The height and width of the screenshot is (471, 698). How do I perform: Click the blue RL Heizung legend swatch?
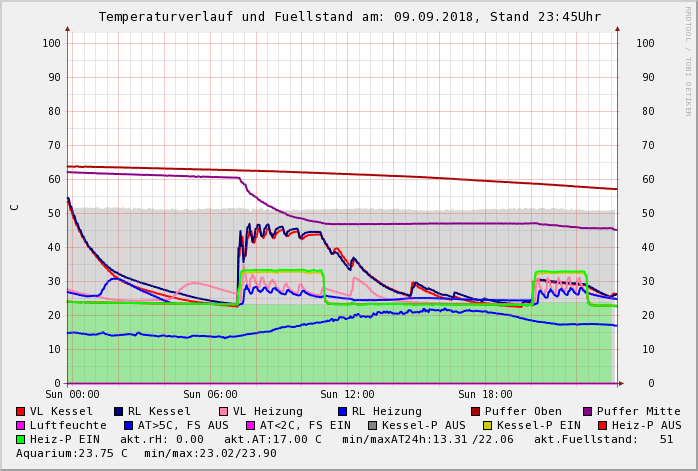[x=342, y=411]
